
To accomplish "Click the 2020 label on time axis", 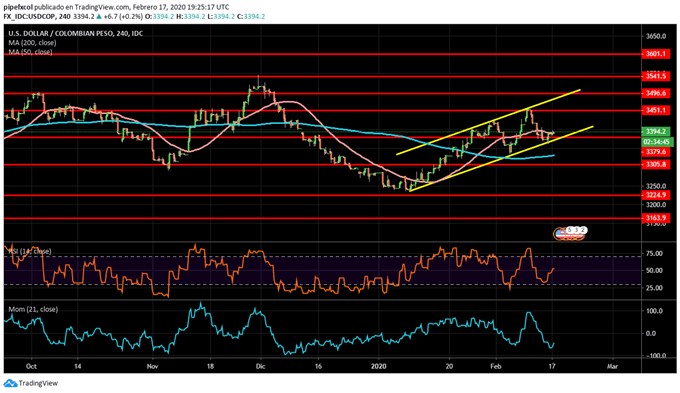I will (379, 367).
